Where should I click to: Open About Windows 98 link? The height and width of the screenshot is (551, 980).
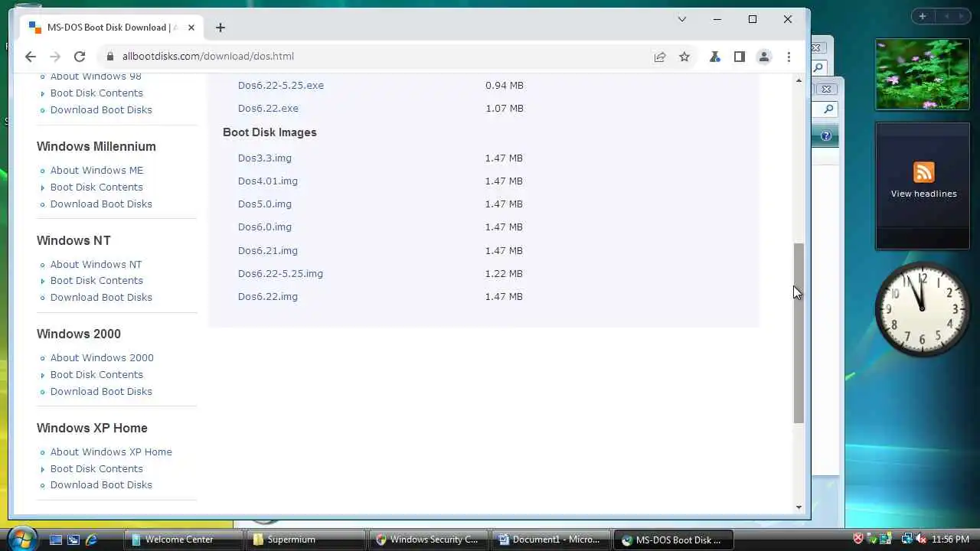tap(96, 77)
